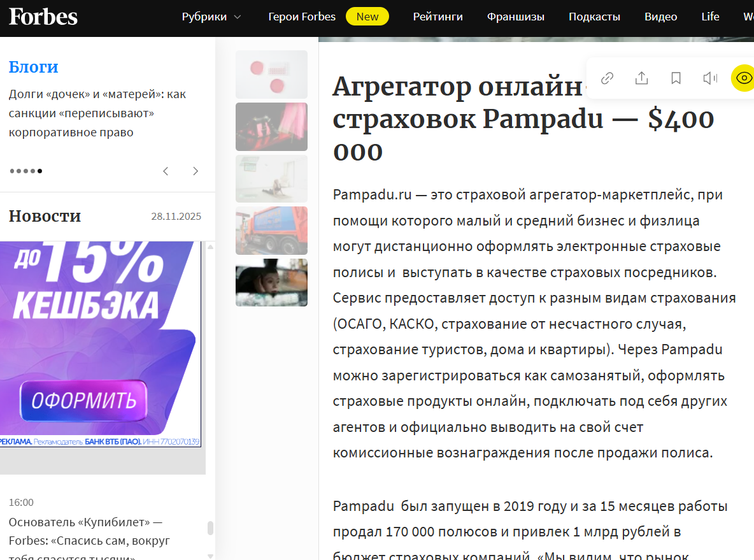Select the pink pills thumbnail

(x=271, y=75)
